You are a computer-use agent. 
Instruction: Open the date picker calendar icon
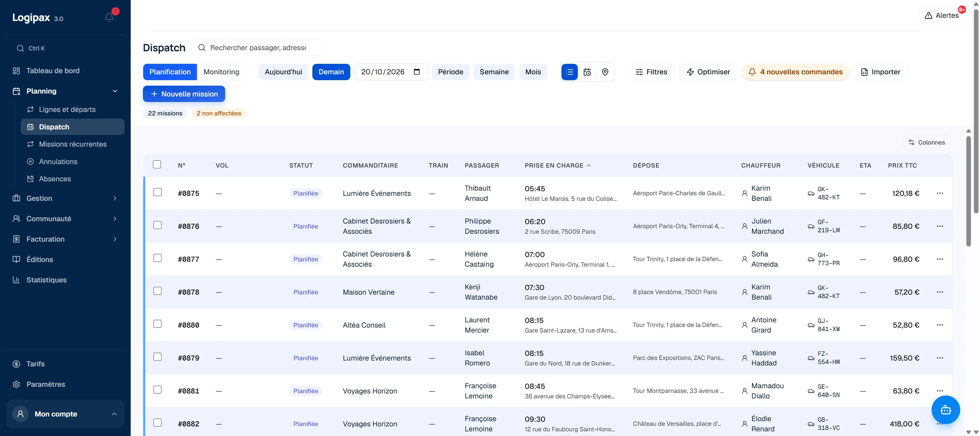click(416, 72)
